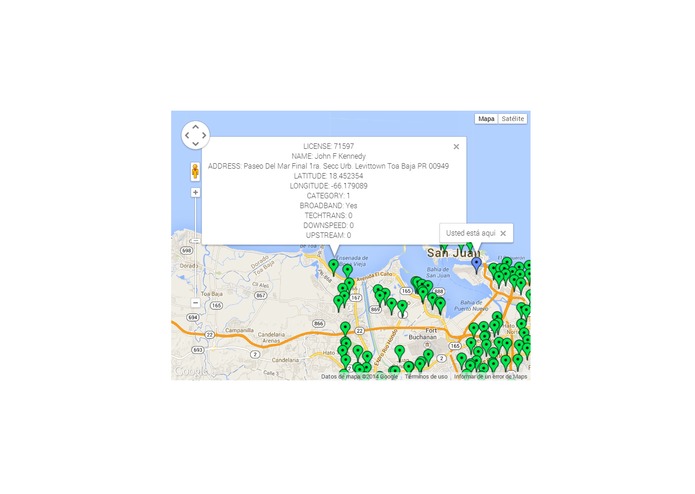Switch to Satélite view
This screenshot has height=494, width=695.
[x=513, y=119]
